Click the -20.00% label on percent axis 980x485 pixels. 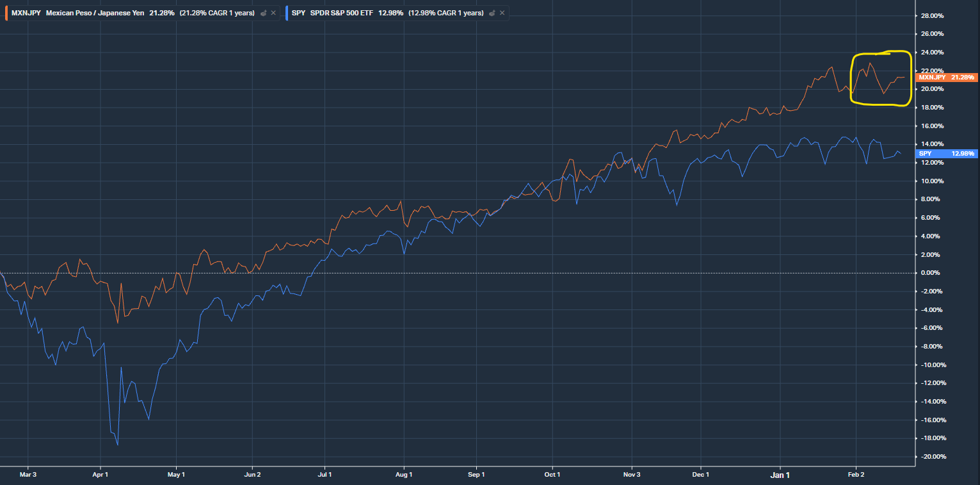pyautogui.click(x=932, y=457)
